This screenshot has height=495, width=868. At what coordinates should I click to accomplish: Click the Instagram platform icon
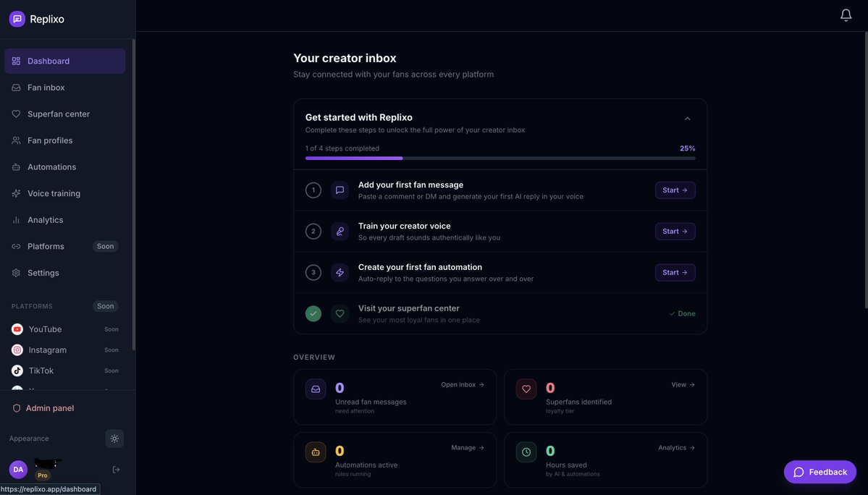click(x=17, y=350)
